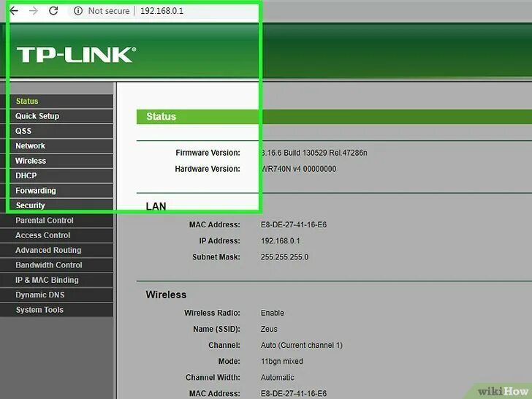Screen dimensions: 532x399
Task: Click the Wireless section heading
Action: click(166, 294)
